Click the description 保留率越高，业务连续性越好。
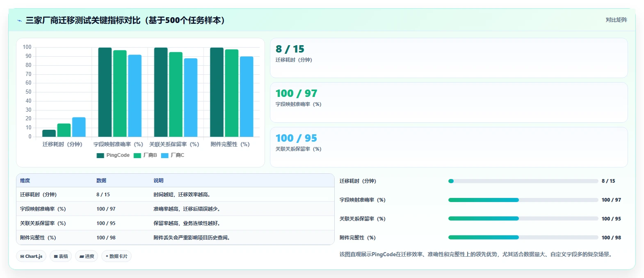This screenshot has width=644, height=278. point(187,223)
